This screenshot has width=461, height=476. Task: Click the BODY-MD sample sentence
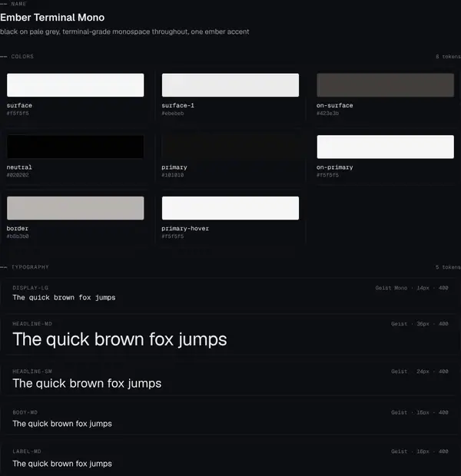click(62, 424)
